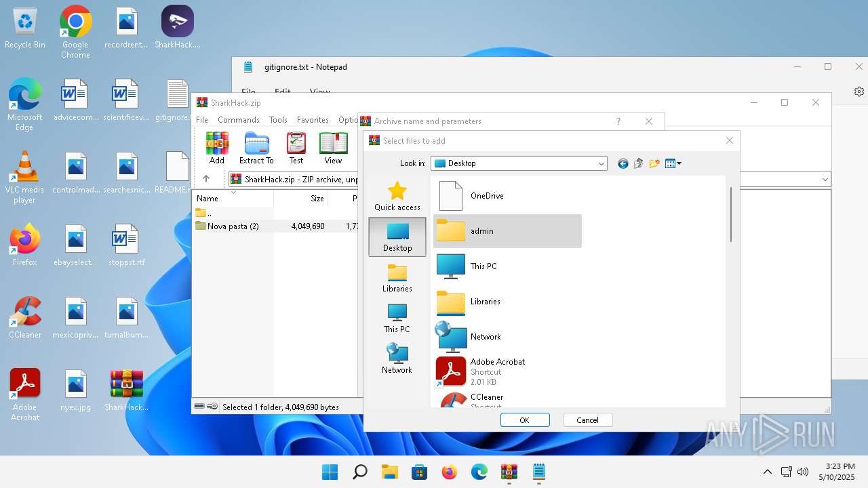Image resolution: width=868 pixels, height=488 pixels.
Task: Select the CCleaner shortcut in the file list
Action: pyautogui.click(x=507, y=399)
